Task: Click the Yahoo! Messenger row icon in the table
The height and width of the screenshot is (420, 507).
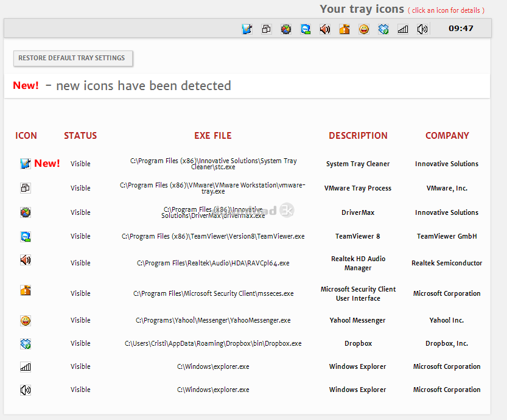Action: click(26, 320)
